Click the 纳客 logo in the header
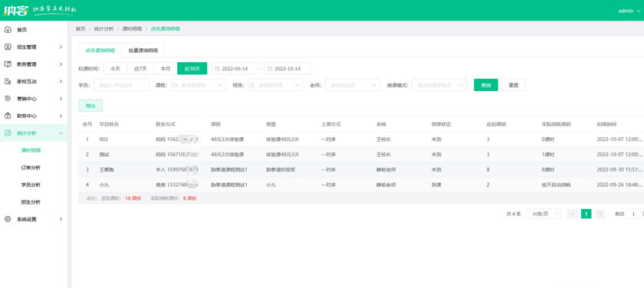Viewport: 644px width, 288px height. point(15,10)
